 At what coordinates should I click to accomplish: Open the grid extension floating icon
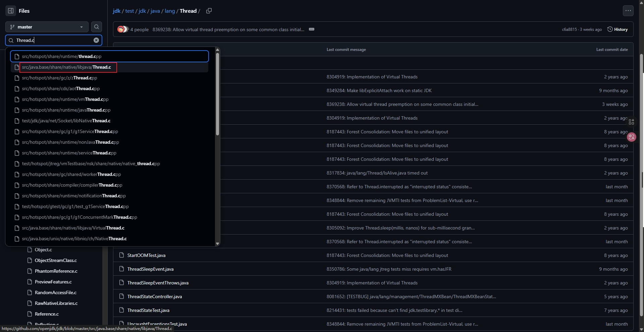[x=632, y=122]
